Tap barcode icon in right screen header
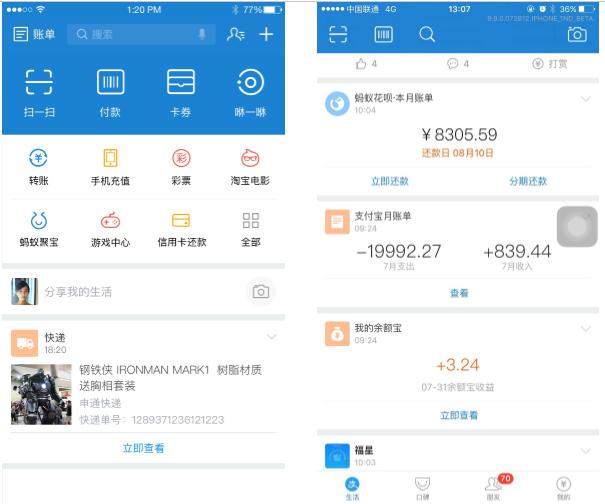Image resolution: width=605 pixels, height=504 pixels. (x=384, y=34)
